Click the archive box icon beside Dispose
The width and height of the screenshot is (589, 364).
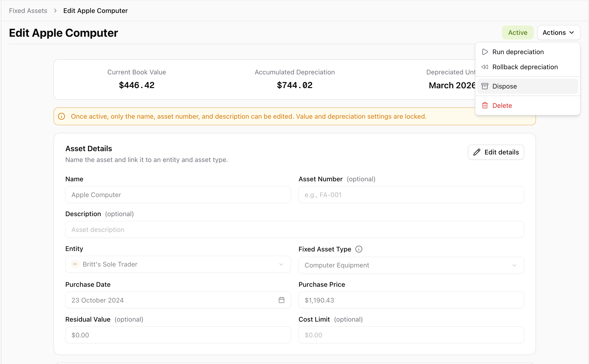tap(485, 86)
